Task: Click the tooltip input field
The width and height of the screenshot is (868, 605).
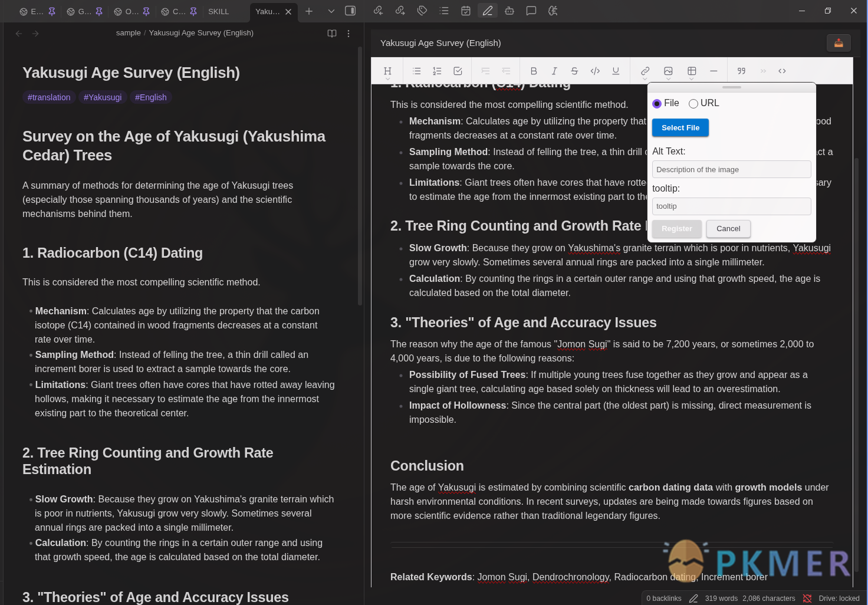Action: (x=731, y=206)
